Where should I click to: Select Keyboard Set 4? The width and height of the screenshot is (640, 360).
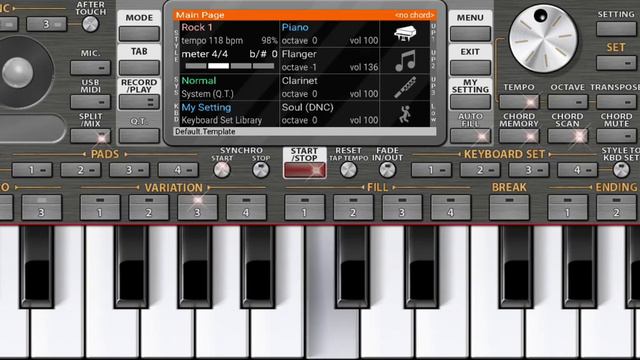(x=577, y=170)
